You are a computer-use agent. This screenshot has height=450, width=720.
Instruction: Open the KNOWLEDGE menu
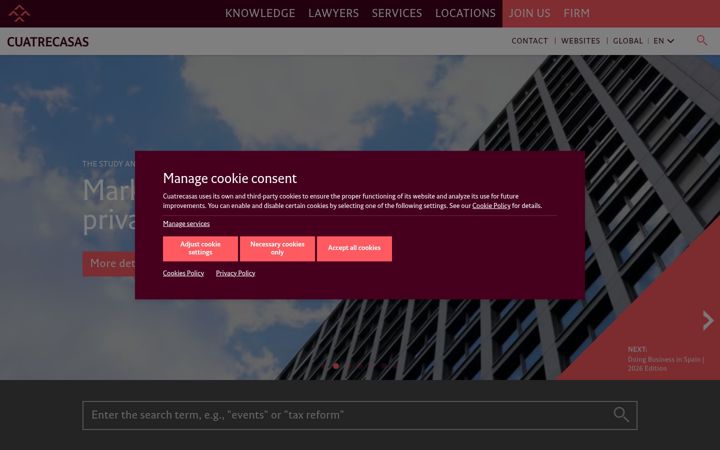260,13
